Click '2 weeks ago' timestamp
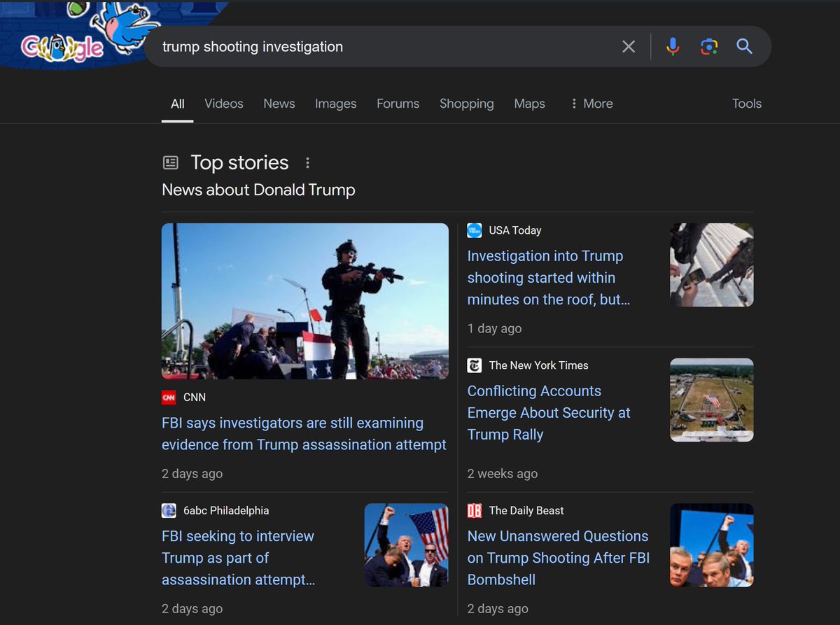 tap(503, 474)
